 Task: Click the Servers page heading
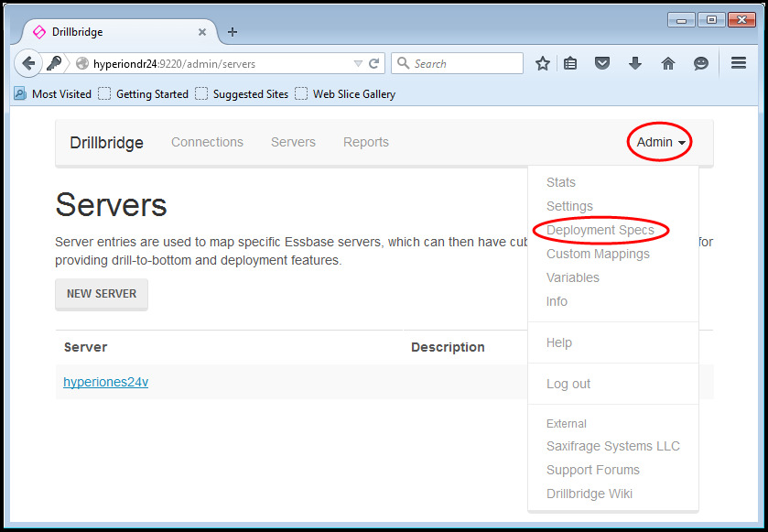tap(111, 205)
